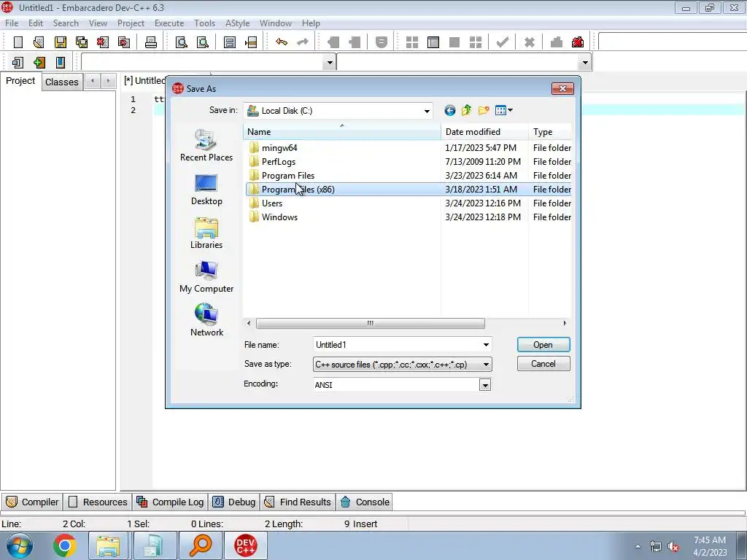Open the File menu
The height and width of the screenshot is (560, 747).
(12, 23)
